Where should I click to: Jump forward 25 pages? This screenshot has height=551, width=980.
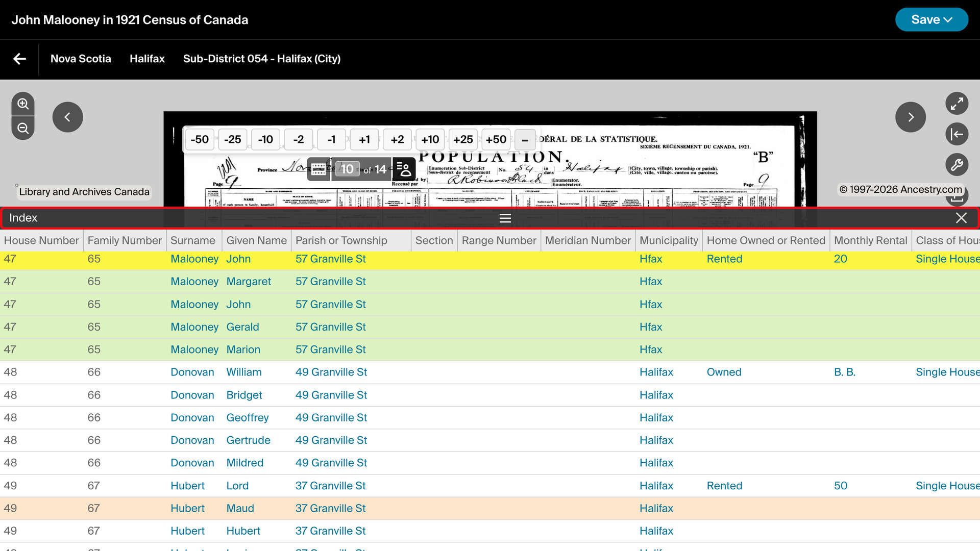463,140
